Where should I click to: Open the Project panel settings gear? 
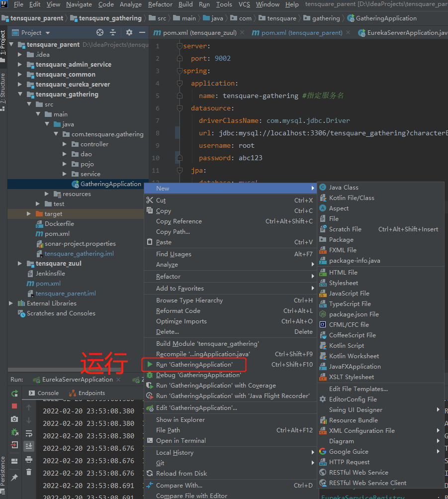pos(129,32)
